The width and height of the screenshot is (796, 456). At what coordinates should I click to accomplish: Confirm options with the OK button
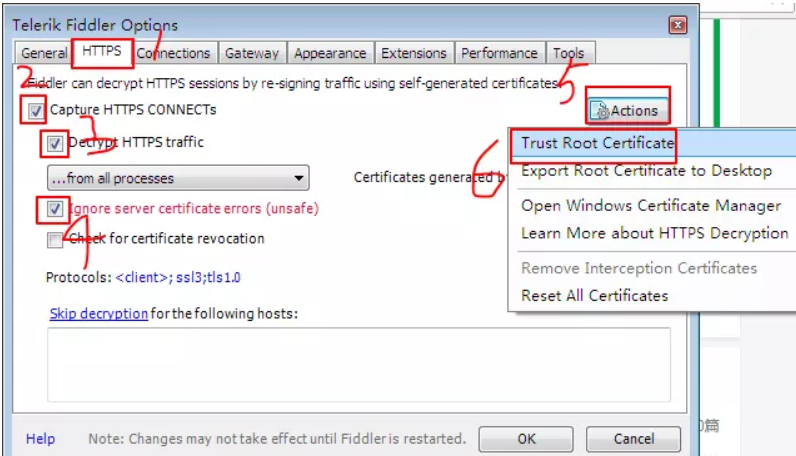526,439
